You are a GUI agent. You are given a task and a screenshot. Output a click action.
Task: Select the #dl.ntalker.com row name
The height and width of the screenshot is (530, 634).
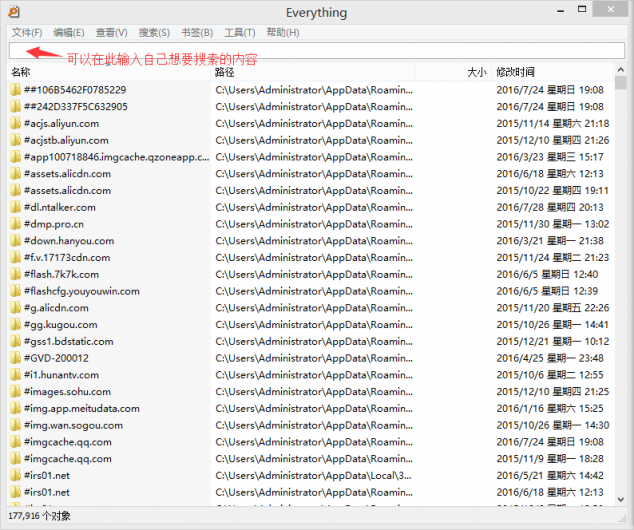point(60,207)
